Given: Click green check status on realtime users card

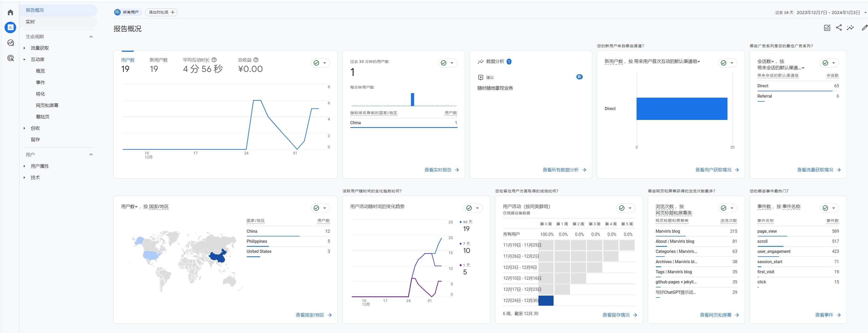Looking at the screenshot, I should [444, 63].
